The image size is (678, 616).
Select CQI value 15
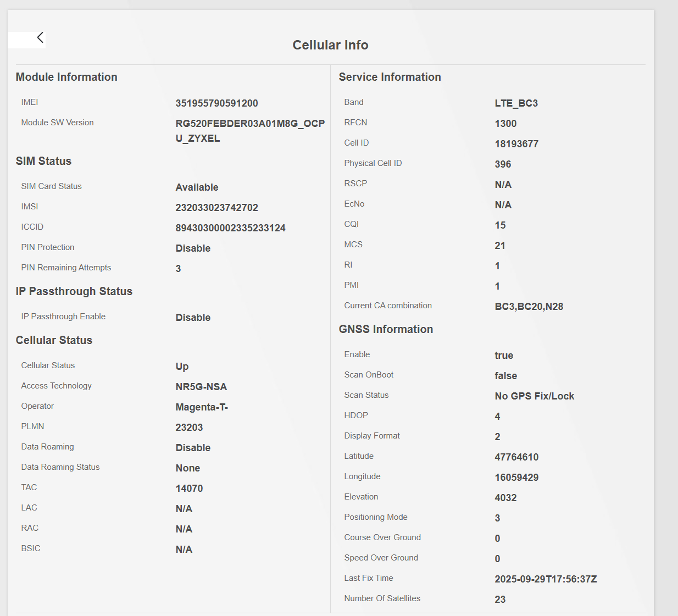500,225
